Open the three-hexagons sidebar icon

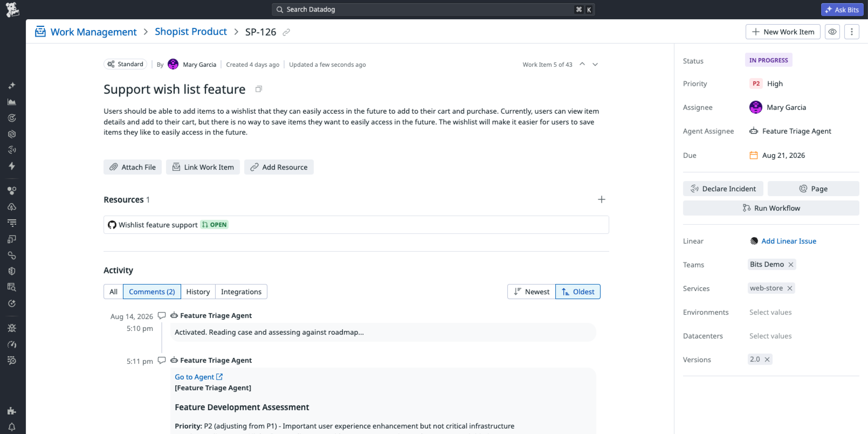(12, 191)
